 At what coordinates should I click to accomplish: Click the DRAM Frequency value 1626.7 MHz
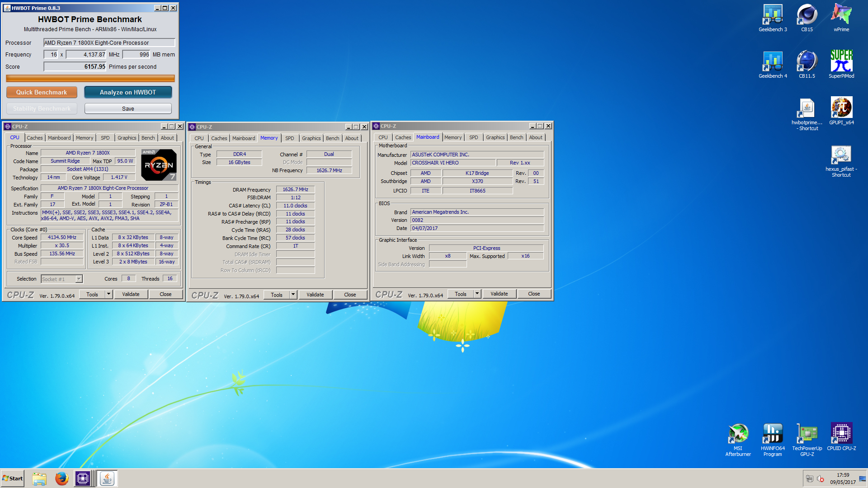coord(295,189)
